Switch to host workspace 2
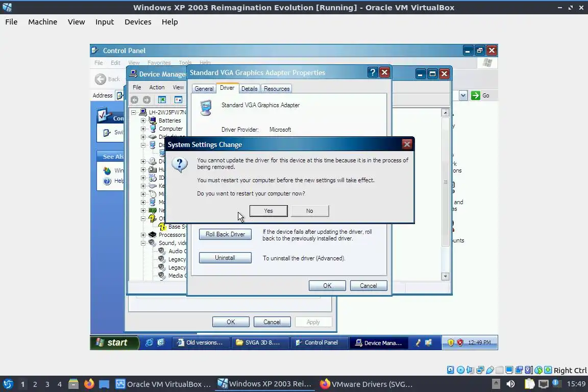588x392 pixels. (x=35, y=384)
